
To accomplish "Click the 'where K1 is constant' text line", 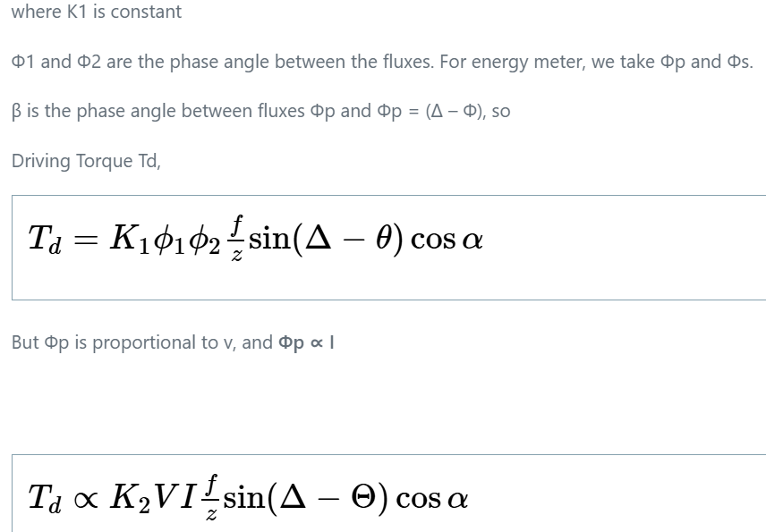I will 97,12.
